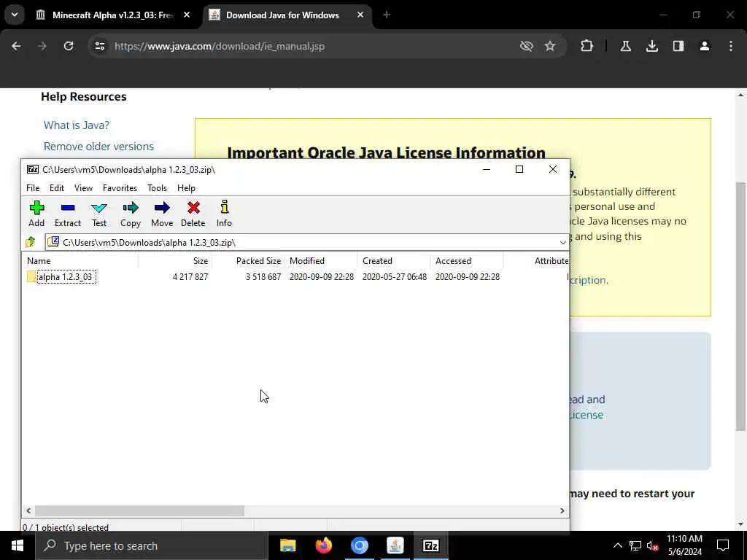Open the browser profile menu
The width and height of the screenshot is (747, 560).
click(705, 46)
